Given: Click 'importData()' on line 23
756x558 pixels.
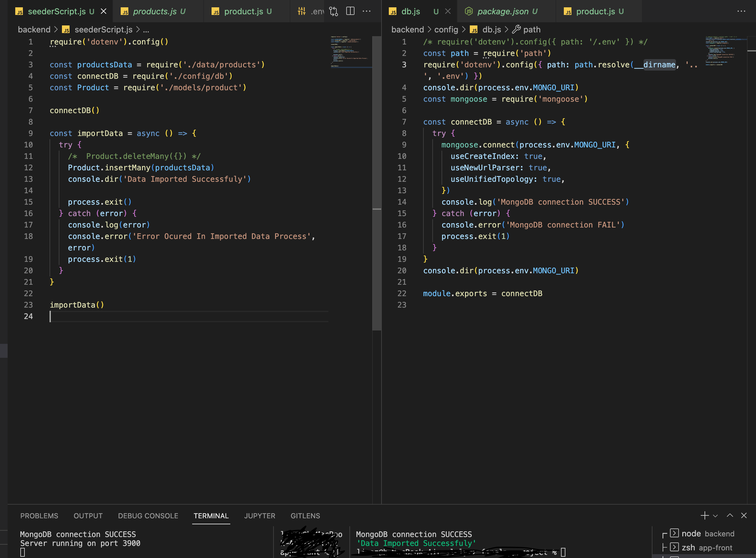Looking at the screenshot, I should tap(77, 305).
